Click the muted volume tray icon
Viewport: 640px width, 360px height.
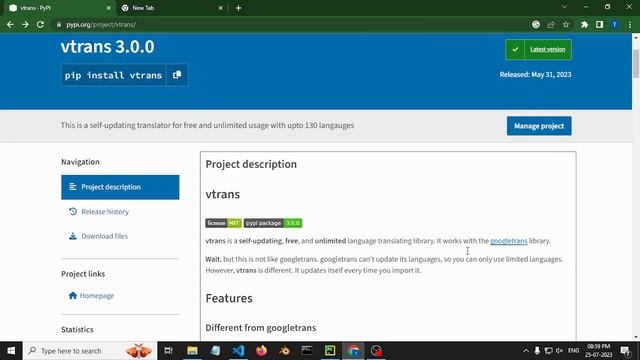[560, 351]
